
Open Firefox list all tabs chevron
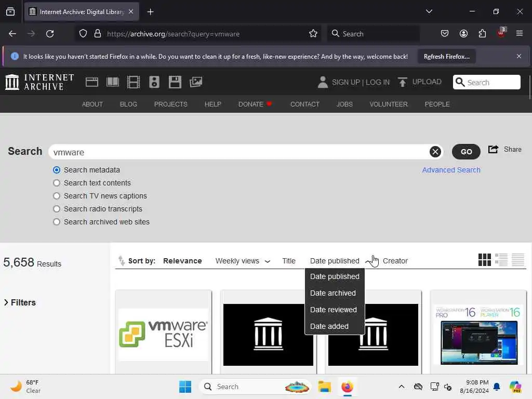(429, 11)
